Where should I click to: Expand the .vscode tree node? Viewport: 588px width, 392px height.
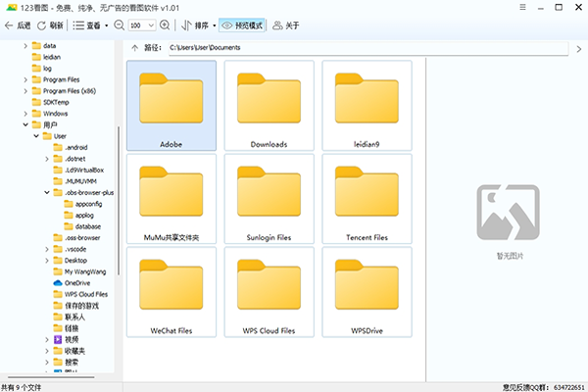point(47,249)
